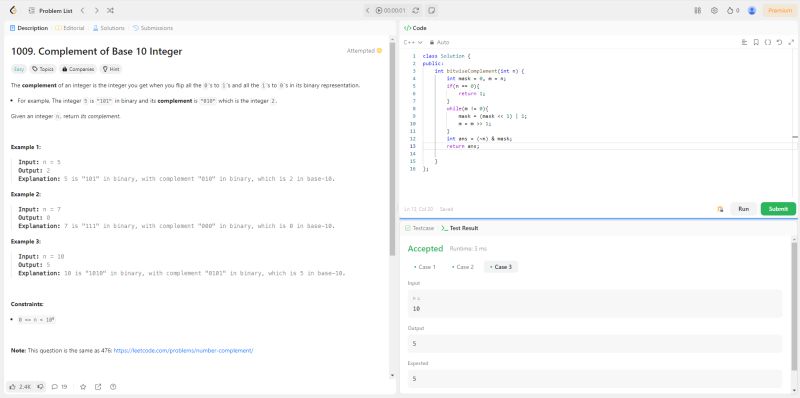Click the input value 10 field
Viewport: 800px width, 398px height.
coord(595,304)
